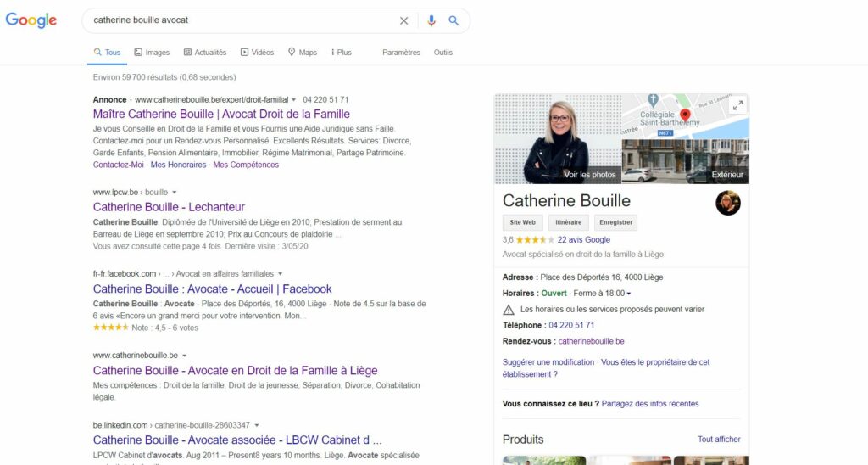Click the star rating in the knowledge panel
This screenshot has height=465, width=868.
(x=534, y=240)
